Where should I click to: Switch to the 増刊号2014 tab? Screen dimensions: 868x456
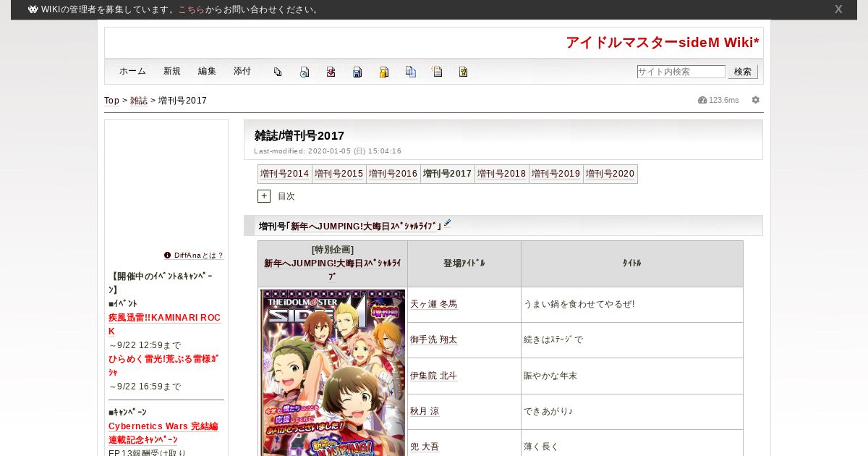285,174
